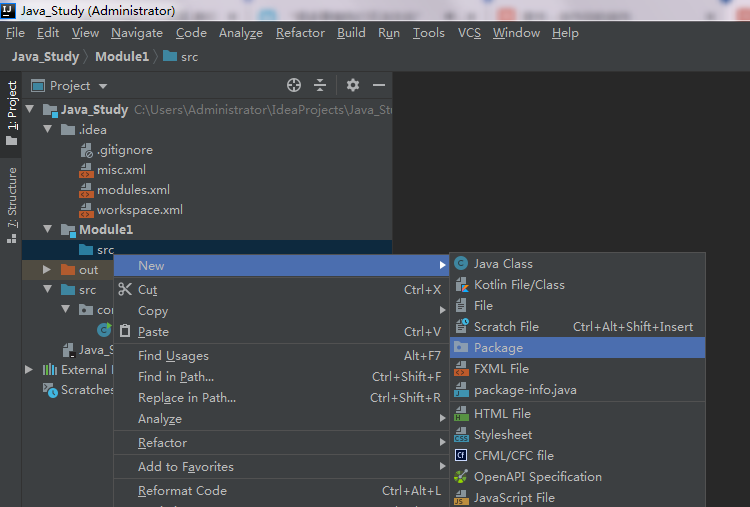Hide the Project panel with minus icon

click(x=379, y=85)
